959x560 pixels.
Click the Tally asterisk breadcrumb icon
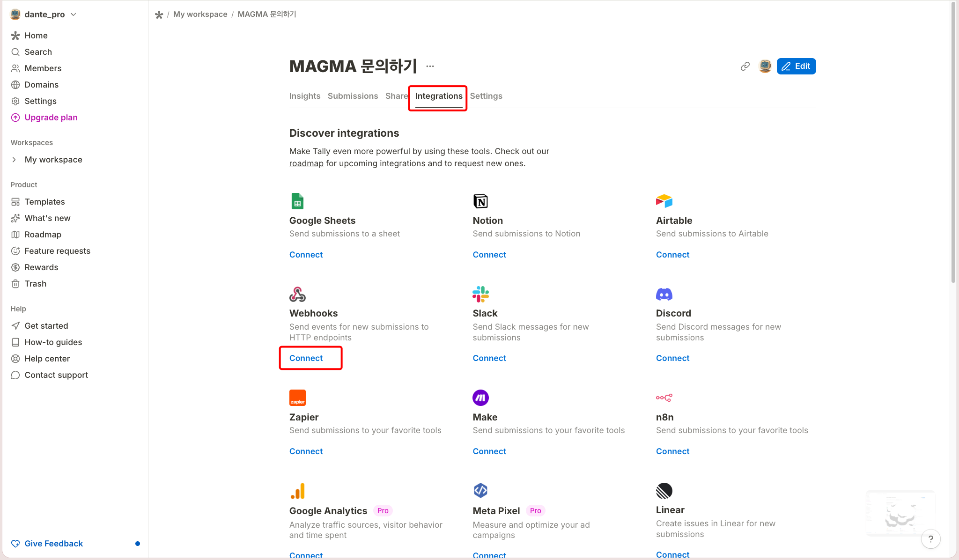click(x=159, y=15)
